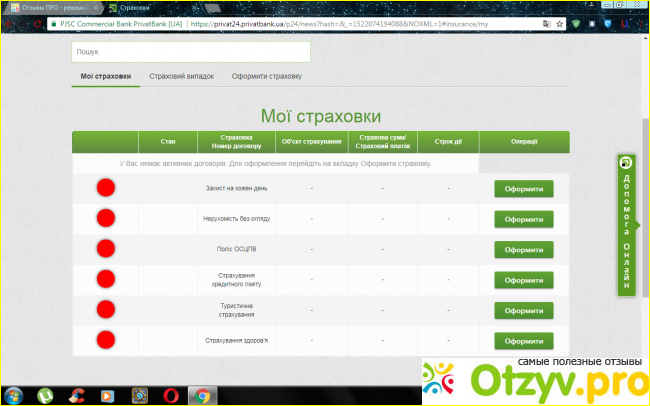Bookmark this page with the star icon

560,22
